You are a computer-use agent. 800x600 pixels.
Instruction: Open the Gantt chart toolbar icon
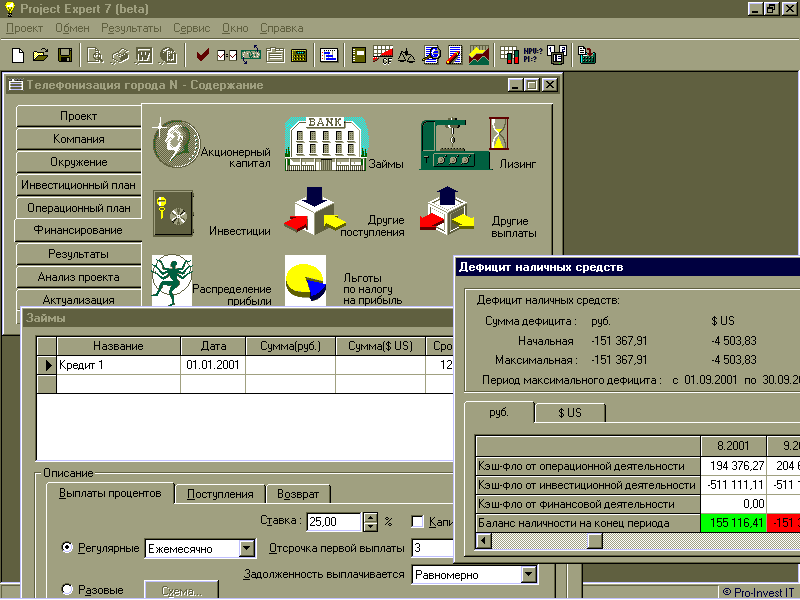click(x=329, y=55)
